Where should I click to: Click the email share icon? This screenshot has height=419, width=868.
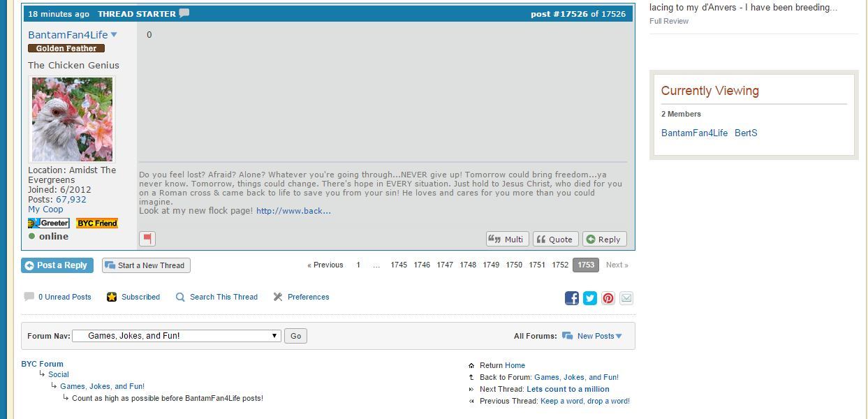pyautogui.click(x=626, y=298)
